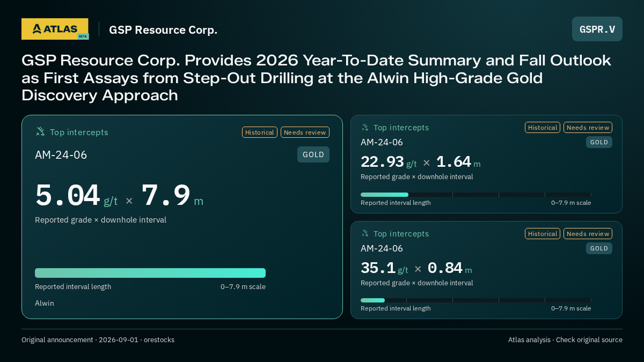Image resolution: width=644 pixels, height=362 pixels.
Task: Click the GOLD badge in the 5.04 g/t card
Action: coord(313,154)
